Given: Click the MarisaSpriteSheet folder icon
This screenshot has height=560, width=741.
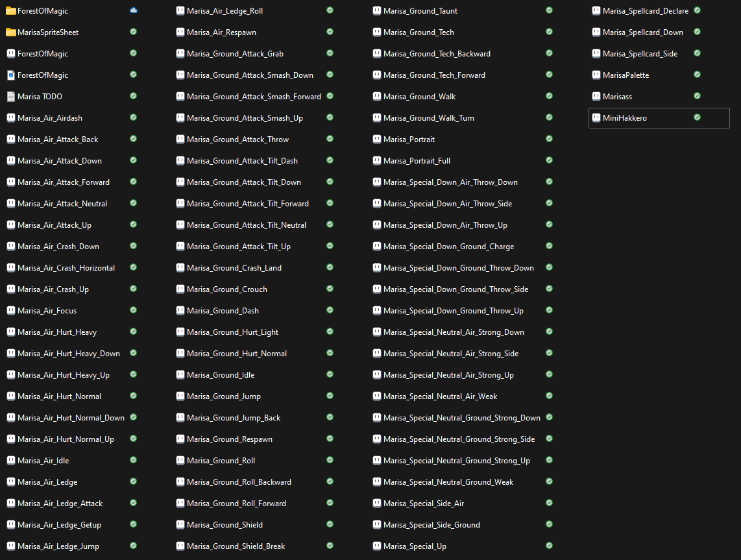Looking at the screenshot, I should point(11,32).
